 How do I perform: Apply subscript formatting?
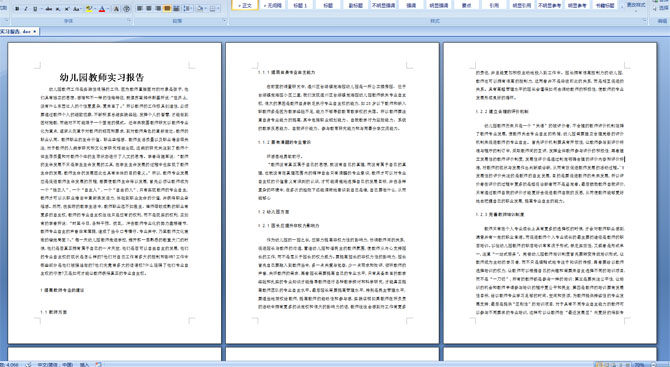58,9
